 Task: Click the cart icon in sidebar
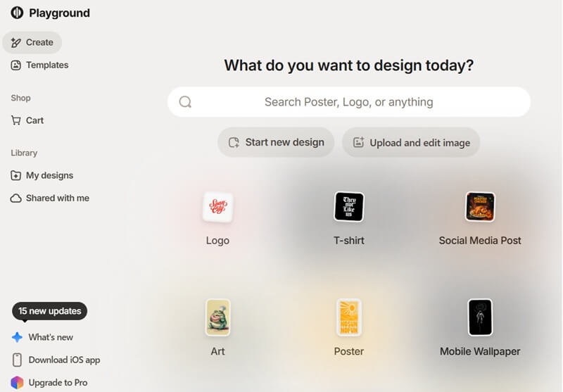tap(16, 120)
